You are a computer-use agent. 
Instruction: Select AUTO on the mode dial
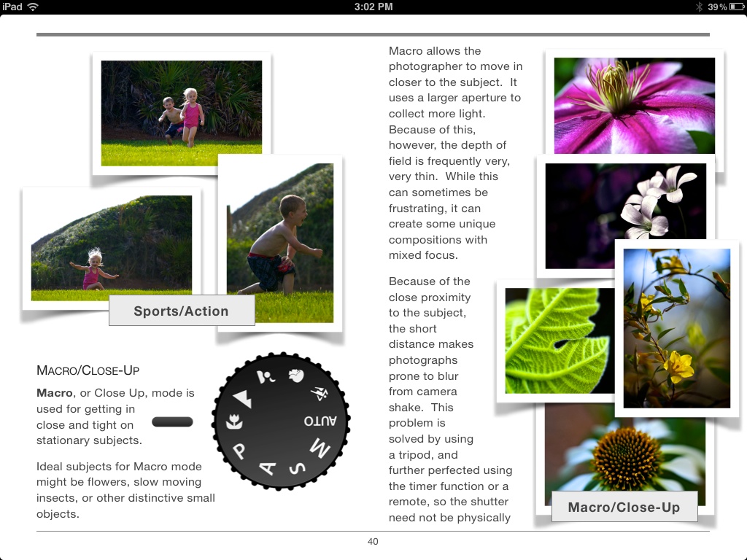[x=321, y=421]
